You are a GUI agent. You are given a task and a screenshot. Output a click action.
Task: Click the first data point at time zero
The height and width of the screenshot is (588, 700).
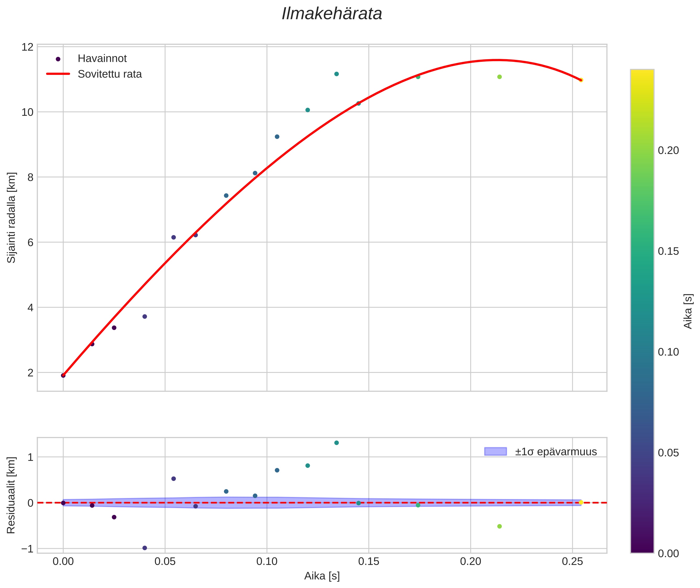click(x=63, y=375)
